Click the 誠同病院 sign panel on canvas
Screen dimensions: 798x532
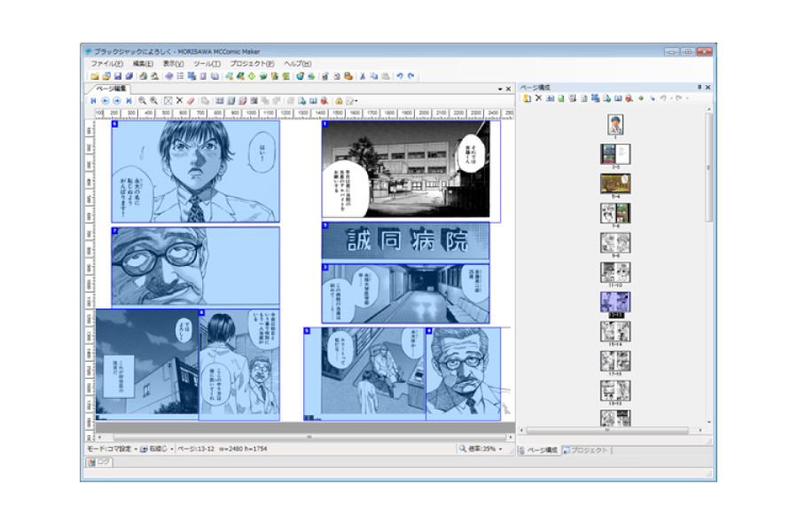click(x=405, y=241)
